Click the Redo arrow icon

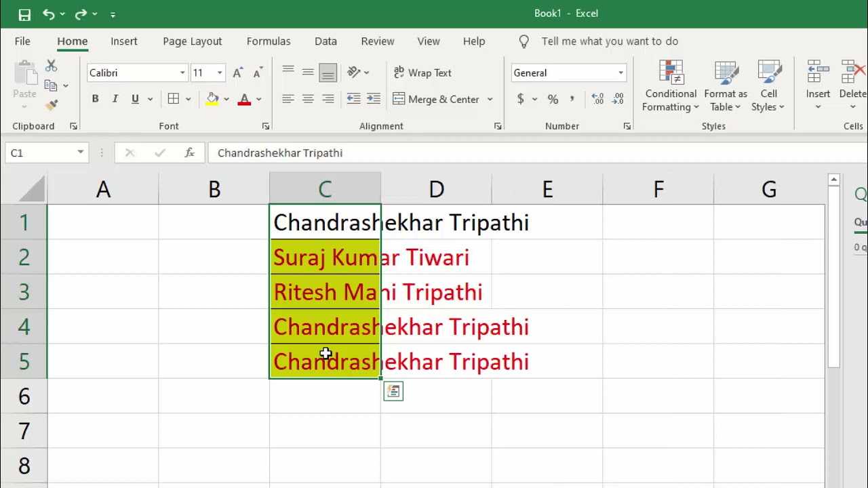tap(81, 14)
